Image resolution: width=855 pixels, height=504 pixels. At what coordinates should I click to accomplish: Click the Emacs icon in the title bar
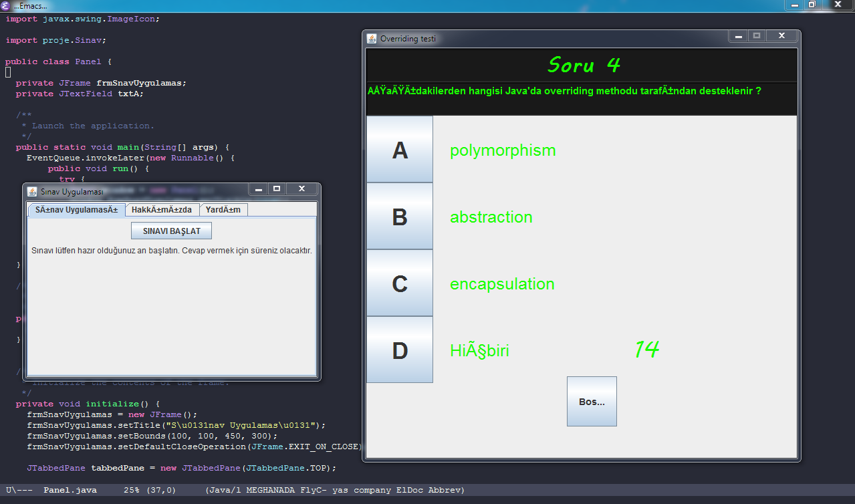click(6, 5)
